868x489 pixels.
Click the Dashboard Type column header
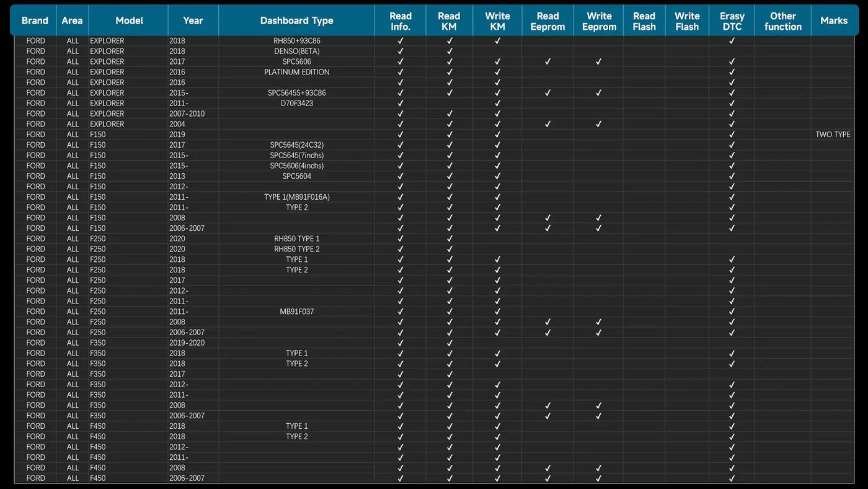(296, 20)
